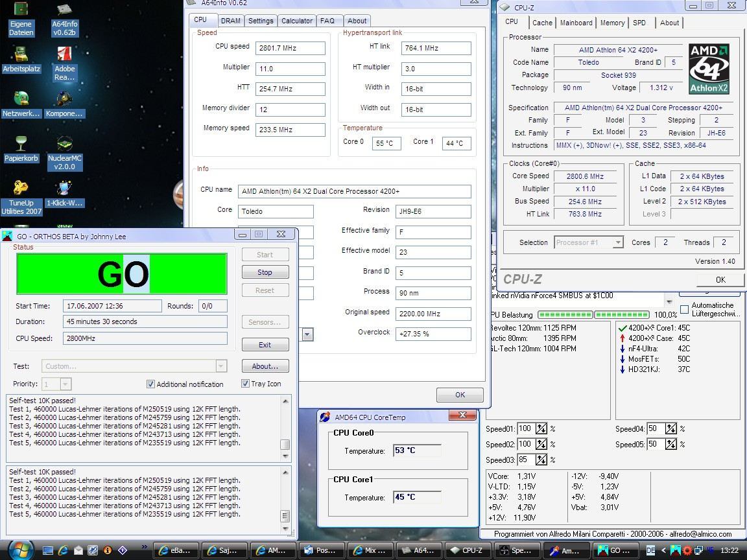This screenshot has height=560, width=747.
Task: Open the Papierkorb recycle bin
Action: coord(21,149)
